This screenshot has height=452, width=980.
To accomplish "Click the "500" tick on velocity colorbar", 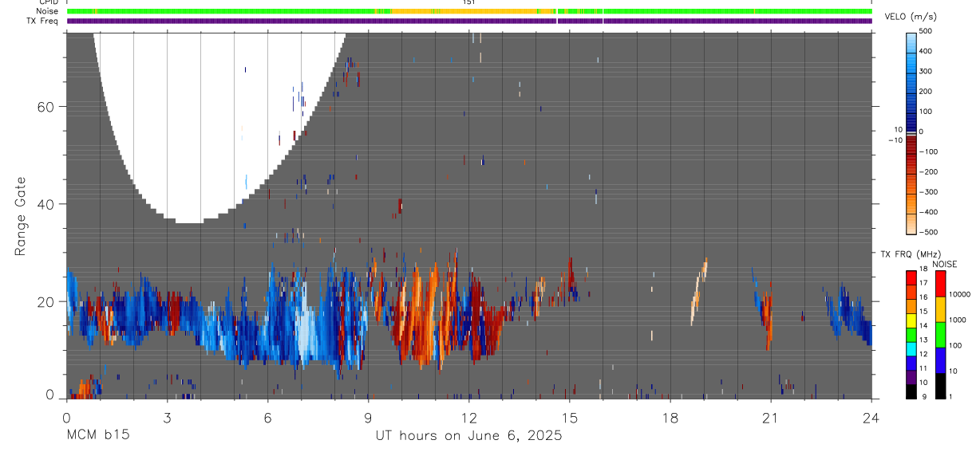I will [x=926, y=32].
